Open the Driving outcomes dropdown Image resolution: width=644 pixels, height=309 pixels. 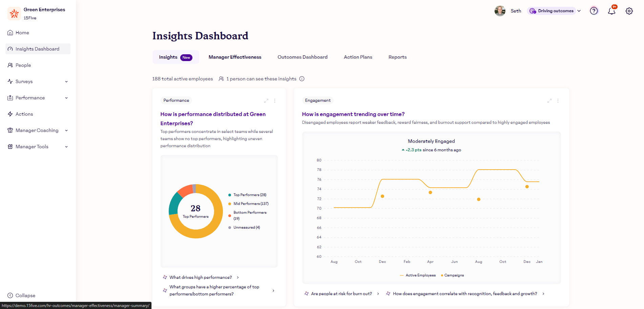(555, 11)
